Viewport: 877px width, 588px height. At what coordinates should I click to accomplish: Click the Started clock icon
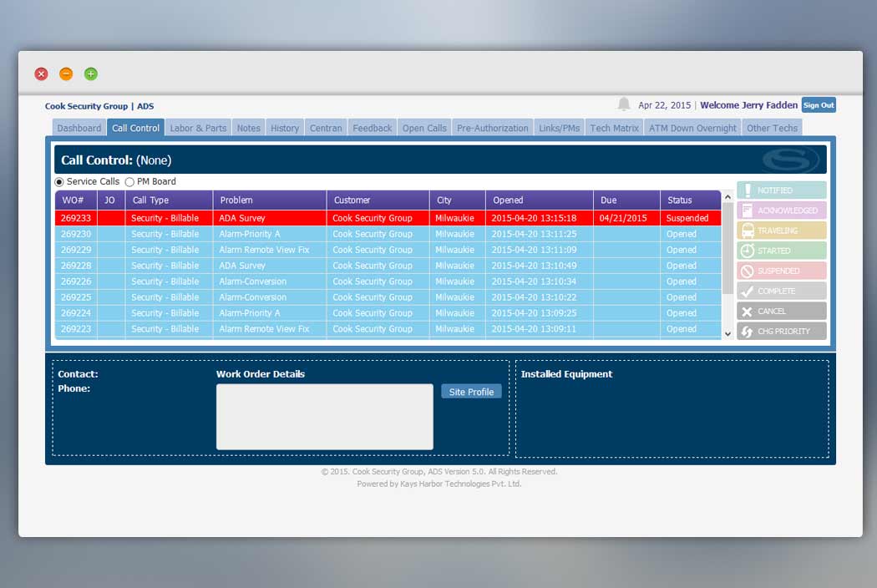click(748, 251)
